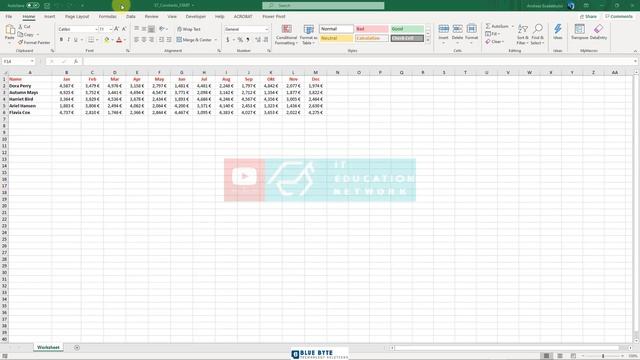This screenshot has height=360, width=640.
Task: Click the zoom slider in status bar
Action: coord(602,356)
